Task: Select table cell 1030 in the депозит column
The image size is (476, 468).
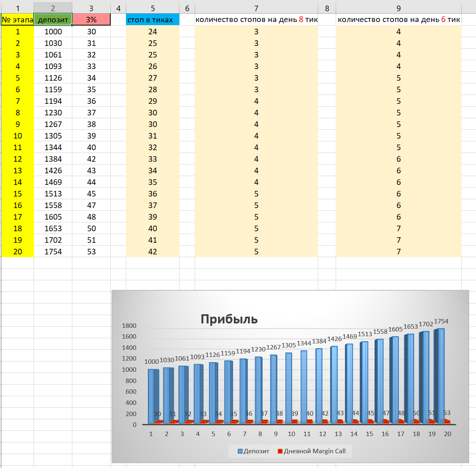Action: point(53,43)
